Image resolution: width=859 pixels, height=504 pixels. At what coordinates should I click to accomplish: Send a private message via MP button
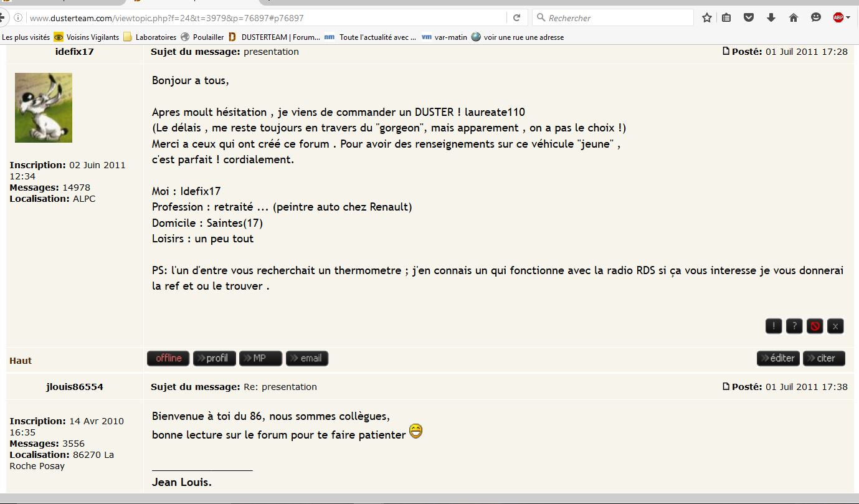(260, 358)
